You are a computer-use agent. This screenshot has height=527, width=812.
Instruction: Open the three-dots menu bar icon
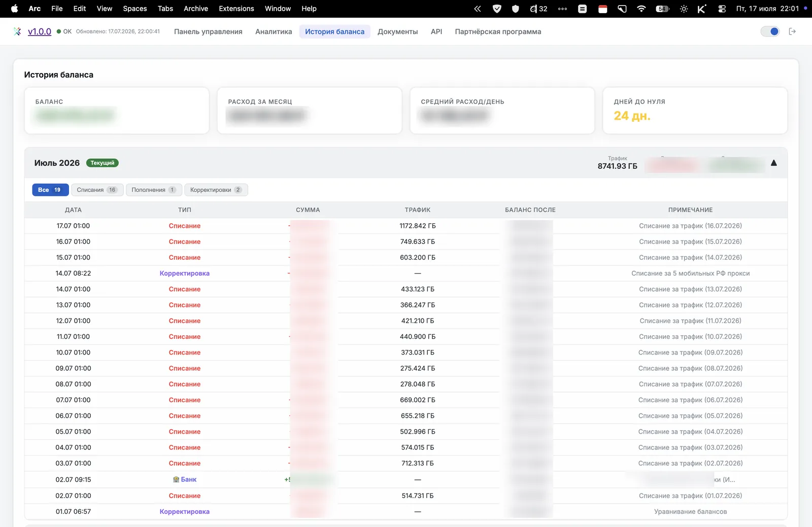(562, 9)
